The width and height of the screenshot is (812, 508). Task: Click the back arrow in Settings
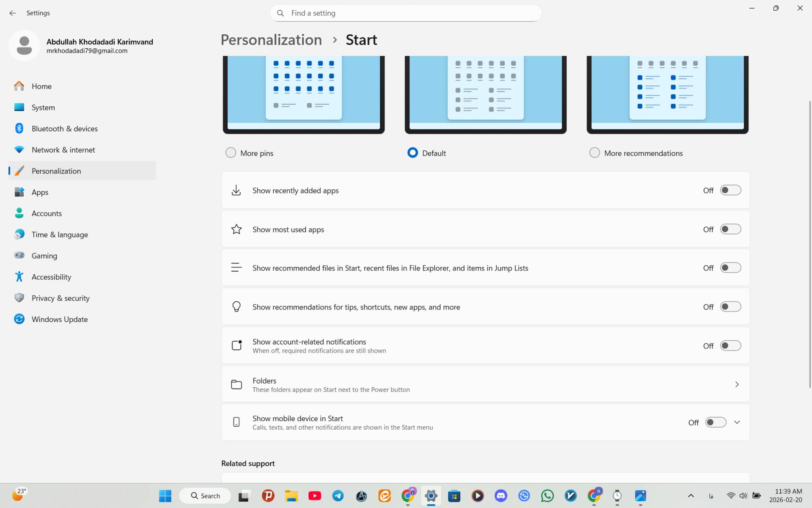13,13
